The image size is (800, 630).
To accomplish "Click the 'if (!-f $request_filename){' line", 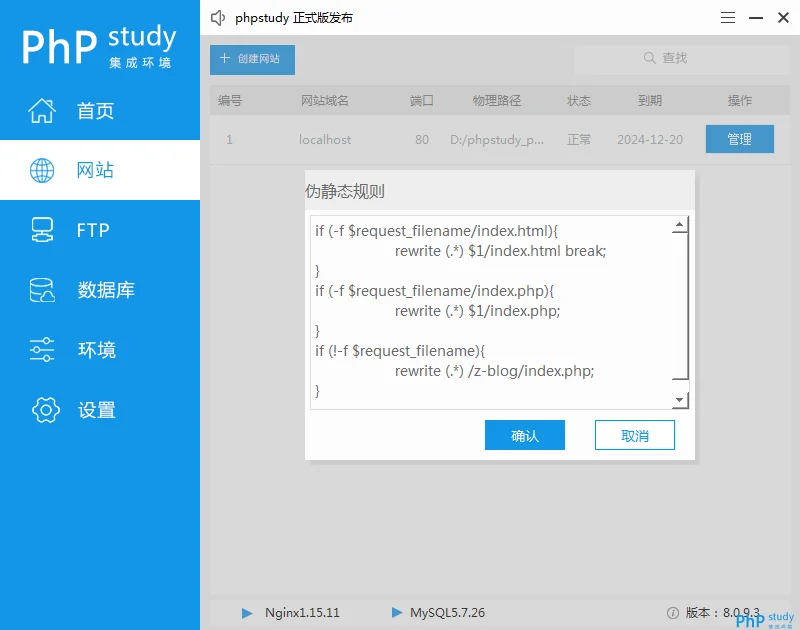I will coord(400,351).
